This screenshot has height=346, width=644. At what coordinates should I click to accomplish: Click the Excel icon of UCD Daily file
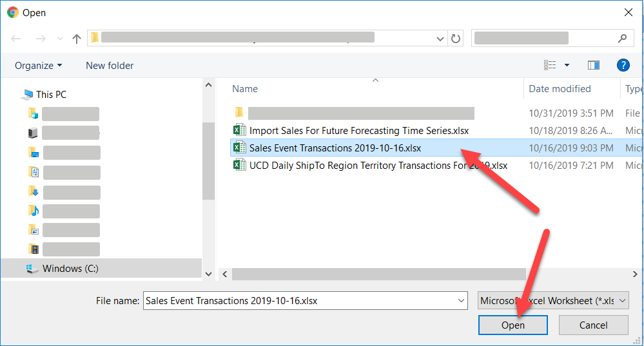[x=240, y=166]
